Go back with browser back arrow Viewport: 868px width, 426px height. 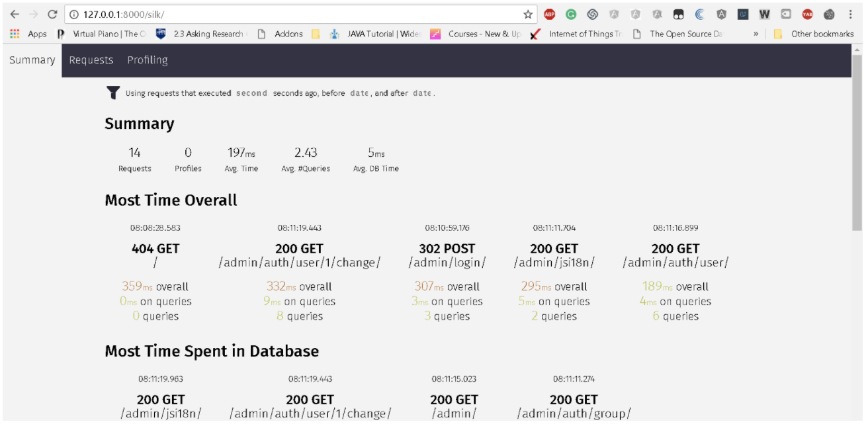coord(15,14)
